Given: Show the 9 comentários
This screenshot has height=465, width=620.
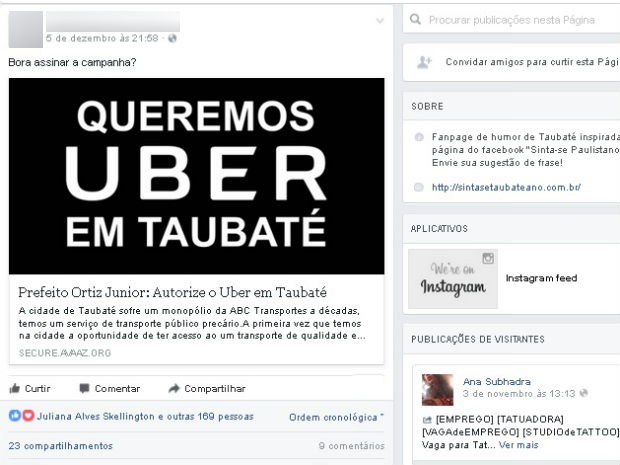Looking at the screenshot, I should point(352,446).
